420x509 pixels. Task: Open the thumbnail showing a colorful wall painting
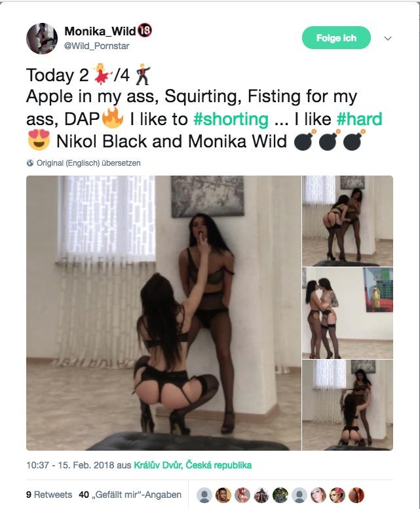pyautogui.click(x=347, y=313)
